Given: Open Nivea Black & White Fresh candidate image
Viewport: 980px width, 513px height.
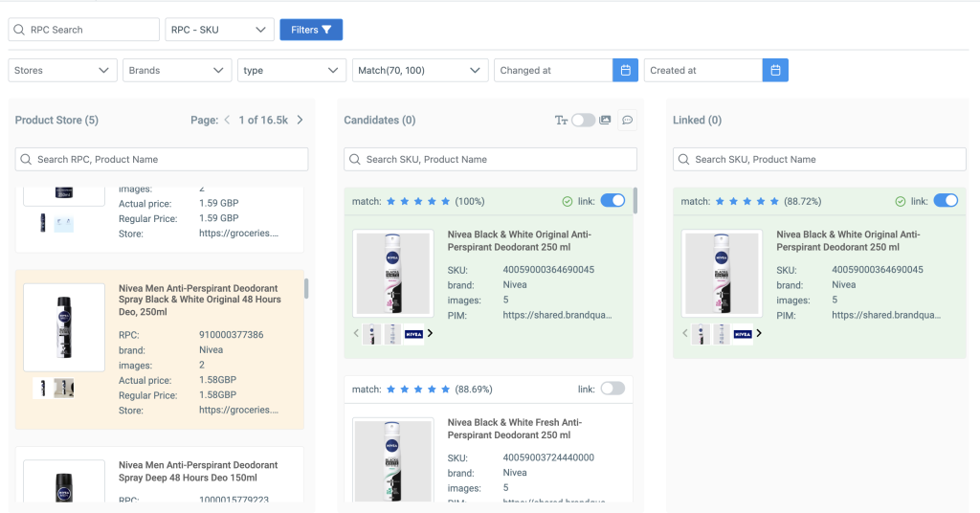Looking at the screenshot, I should coord(392,461).
